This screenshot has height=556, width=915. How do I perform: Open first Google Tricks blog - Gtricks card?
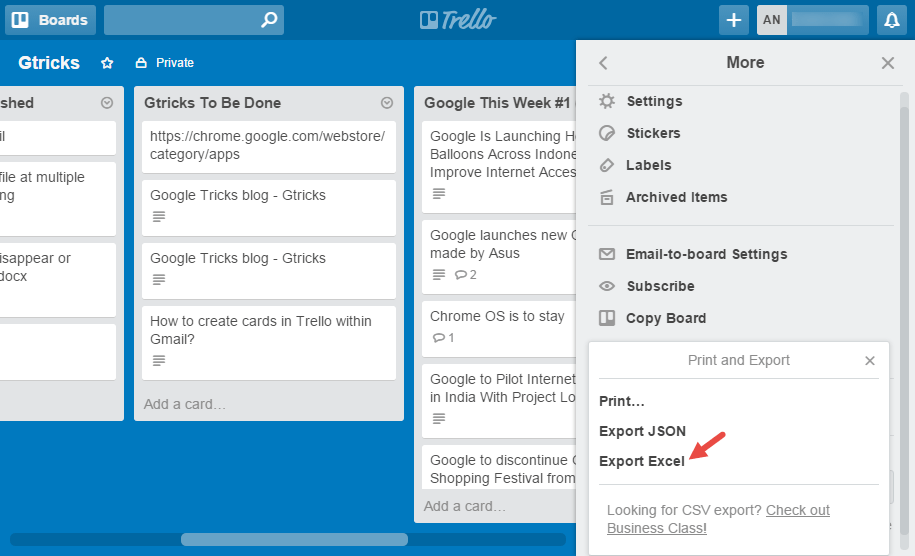click(268, 208)
